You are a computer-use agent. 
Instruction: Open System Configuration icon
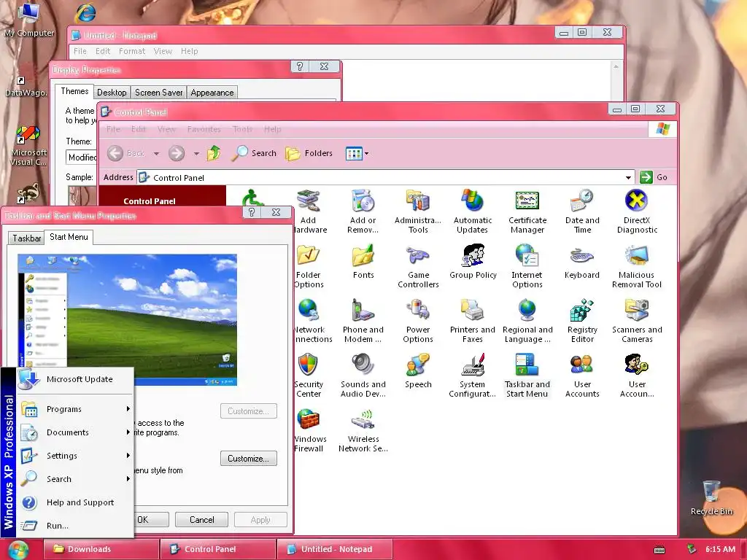472,376
